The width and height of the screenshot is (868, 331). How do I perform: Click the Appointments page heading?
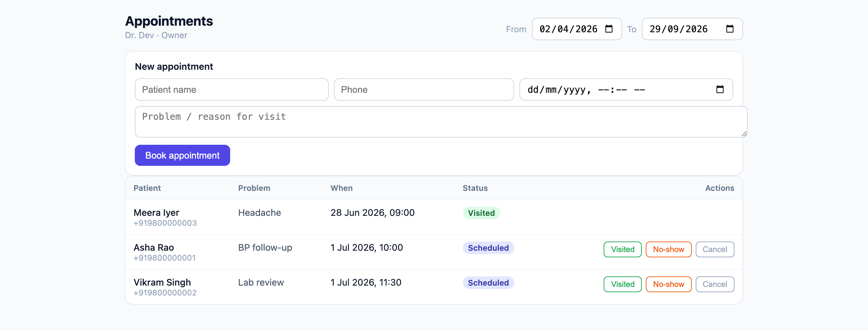click(169, 21)
